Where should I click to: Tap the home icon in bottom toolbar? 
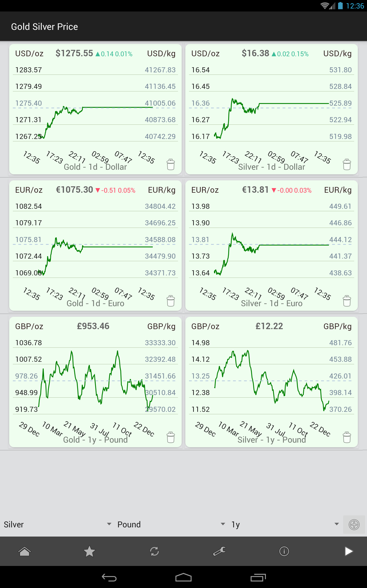tap(25, 551)
